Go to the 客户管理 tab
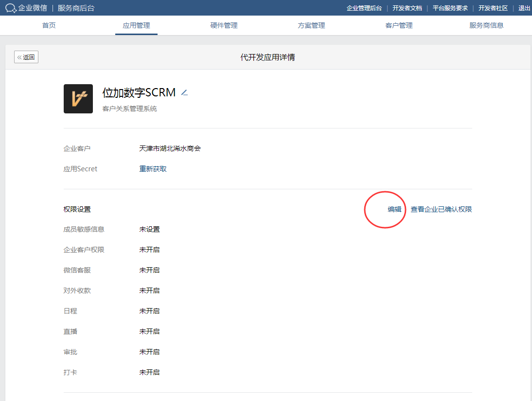Viewport: 532px width, 401px height. pyautogui.click(x=399, y=25)
